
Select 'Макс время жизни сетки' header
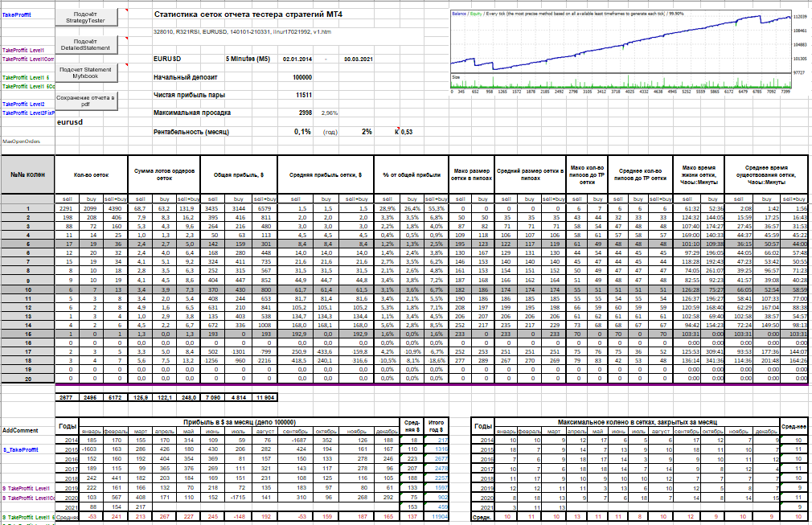click(699, 175)
